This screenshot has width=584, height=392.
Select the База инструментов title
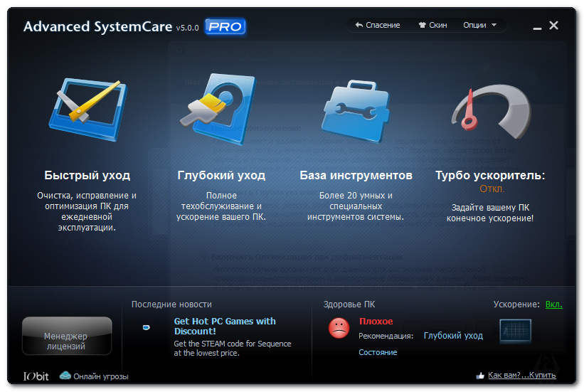356,175
